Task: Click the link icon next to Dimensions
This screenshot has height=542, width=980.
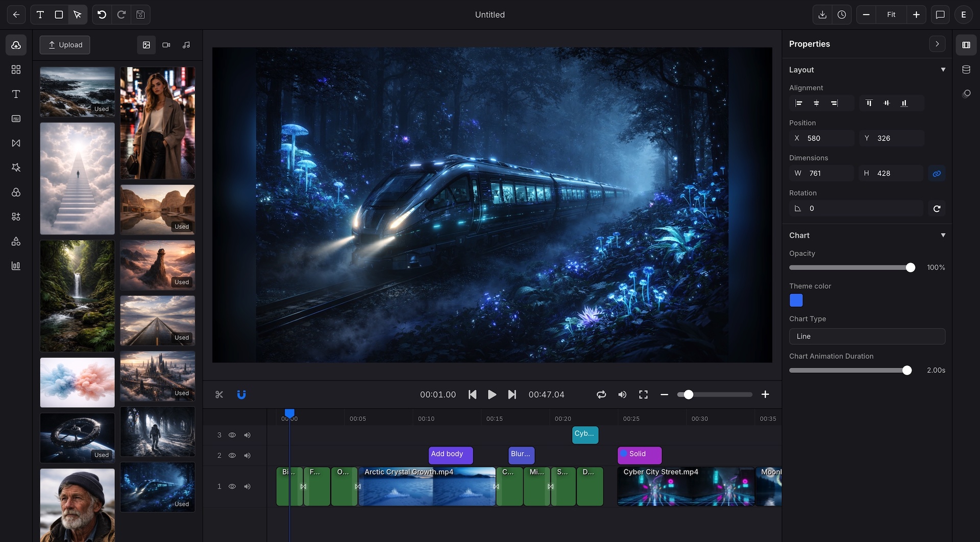Action: pyautogui.click(x=937, y=173)
